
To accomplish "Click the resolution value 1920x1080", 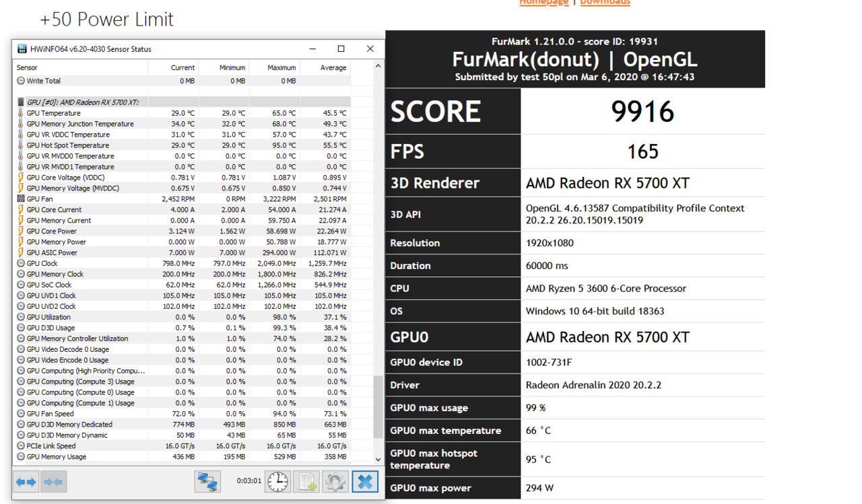I will pyautogui.click(x=550, y=243).
